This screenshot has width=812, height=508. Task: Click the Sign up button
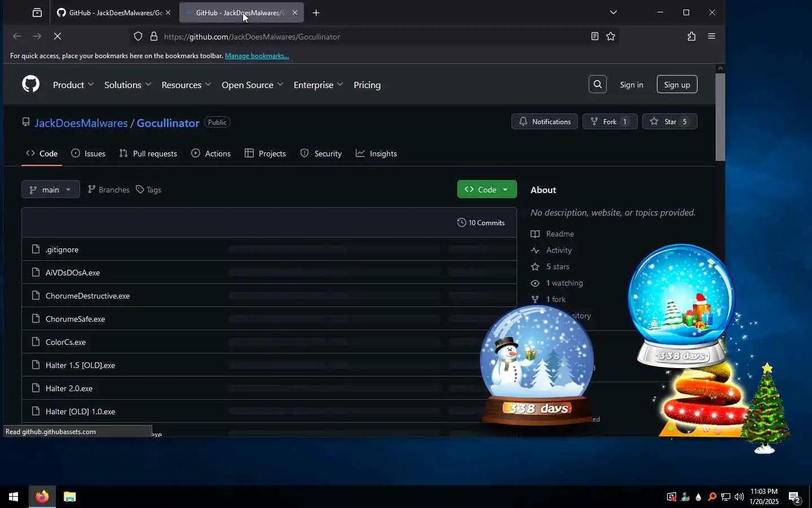point(677,85)
